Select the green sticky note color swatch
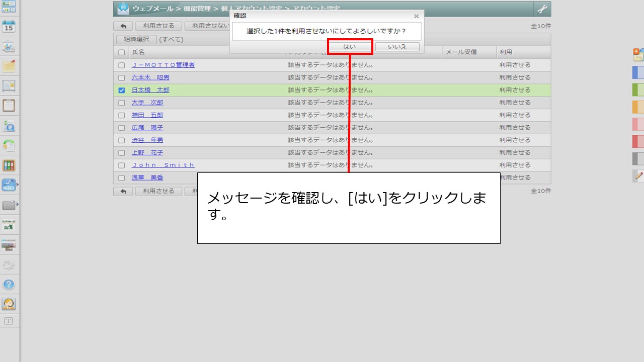The image size is (644, 362). [638, 90]
